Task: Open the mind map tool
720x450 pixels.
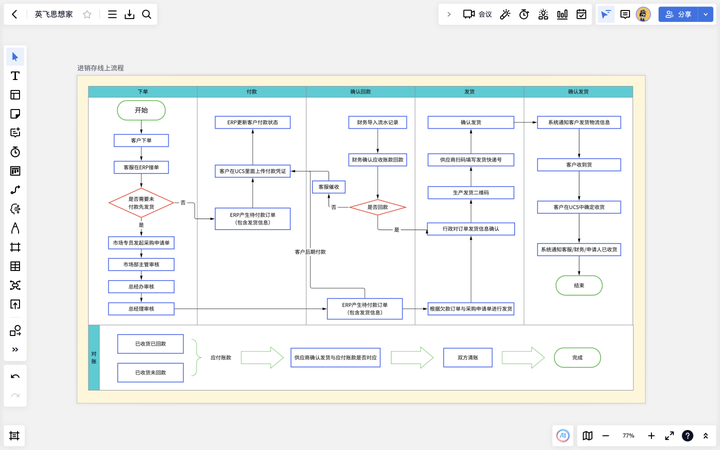Action: click(x=15, y=285)
